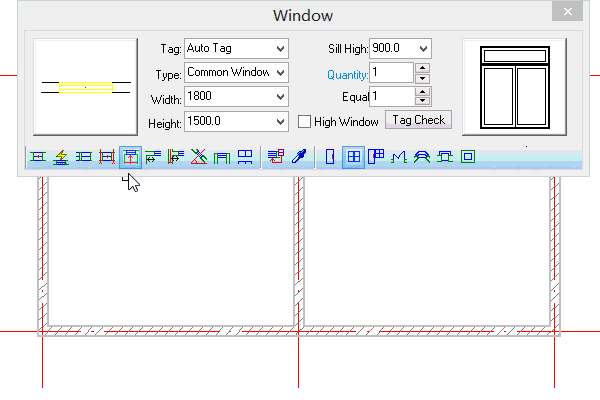Click the 3D window elevation preview thumbnail
Image resolution: width=600 pixels, height=400 pixels.
tap(515, 87)
